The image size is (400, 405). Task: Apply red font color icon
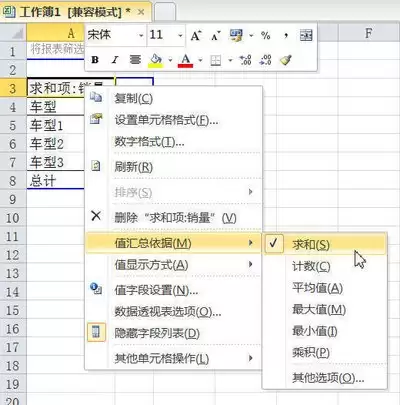tap(186, 60)
